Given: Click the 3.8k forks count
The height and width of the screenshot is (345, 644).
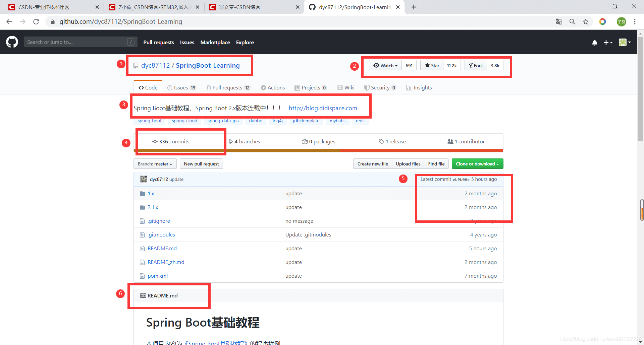Looking at the screenshot, I should (x=495, y=65).
